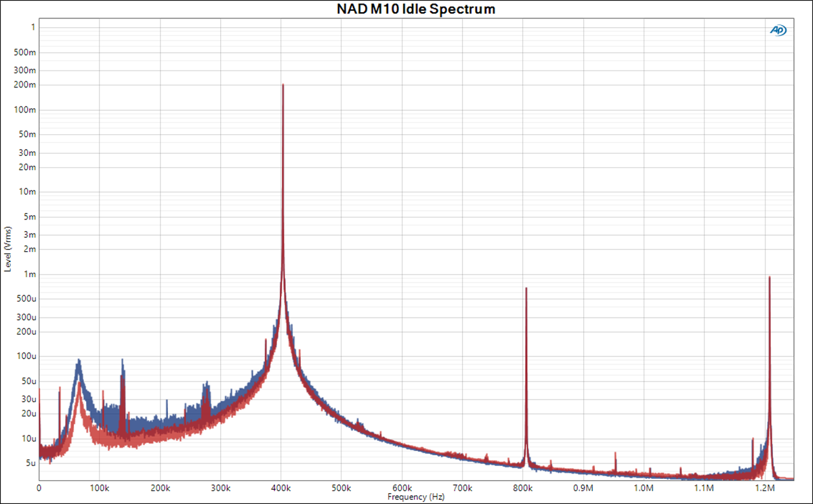
Task: Click the 1m y-axis tick label
Action: click(30, 274)
